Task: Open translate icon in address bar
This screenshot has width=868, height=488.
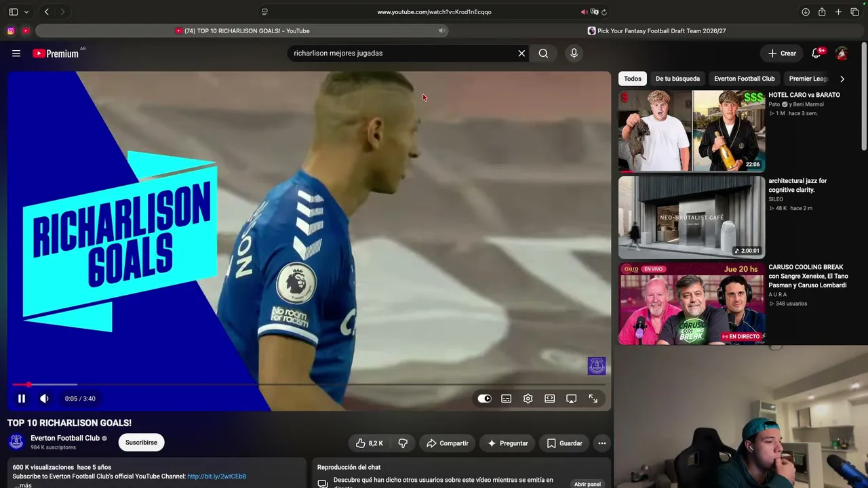Action: tap(594, 12)
